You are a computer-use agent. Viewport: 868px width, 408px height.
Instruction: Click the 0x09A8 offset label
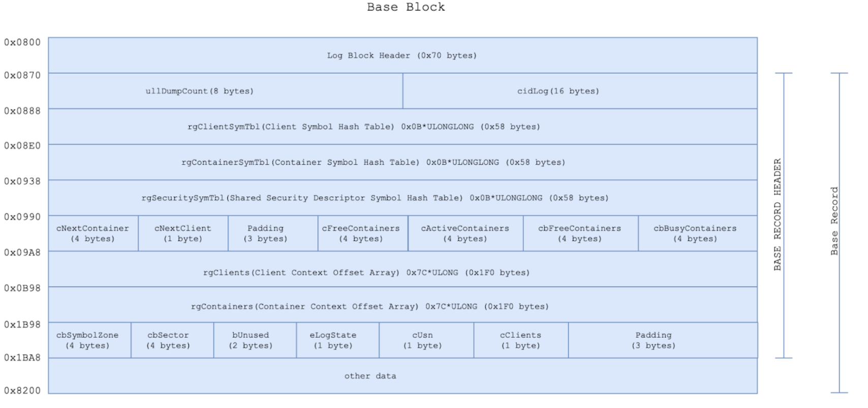click(22, 252)
